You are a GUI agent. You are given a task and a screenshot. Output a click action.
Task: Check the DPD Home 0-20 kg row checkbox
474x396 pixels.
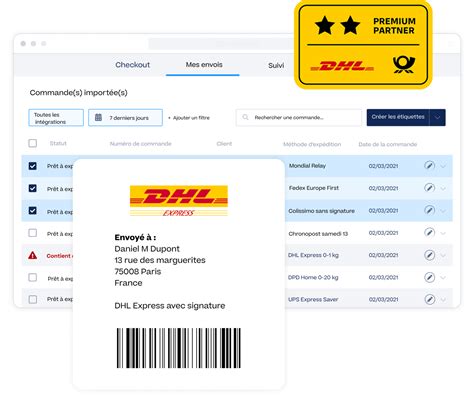pos(33,277)
